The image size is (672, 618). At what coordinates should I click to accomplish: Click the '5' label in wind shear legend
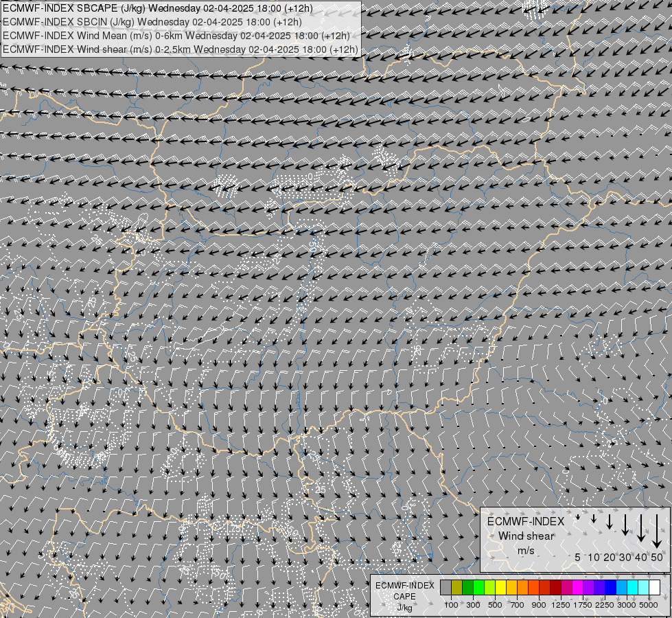[x=578, y=557]
